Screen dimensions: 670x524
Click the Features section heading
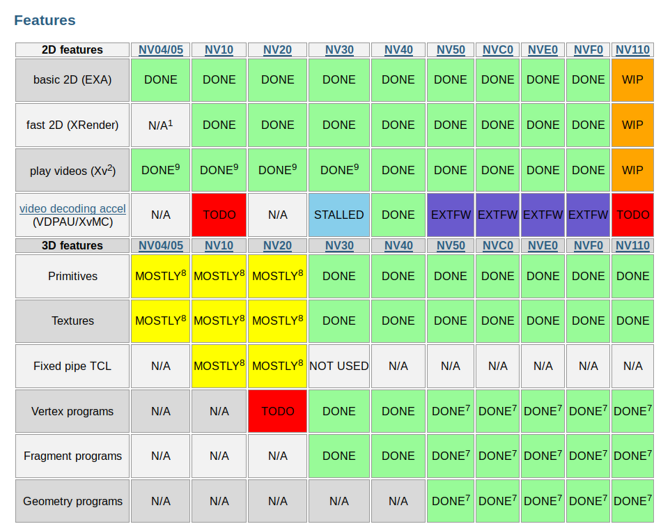tap(44, 20)
